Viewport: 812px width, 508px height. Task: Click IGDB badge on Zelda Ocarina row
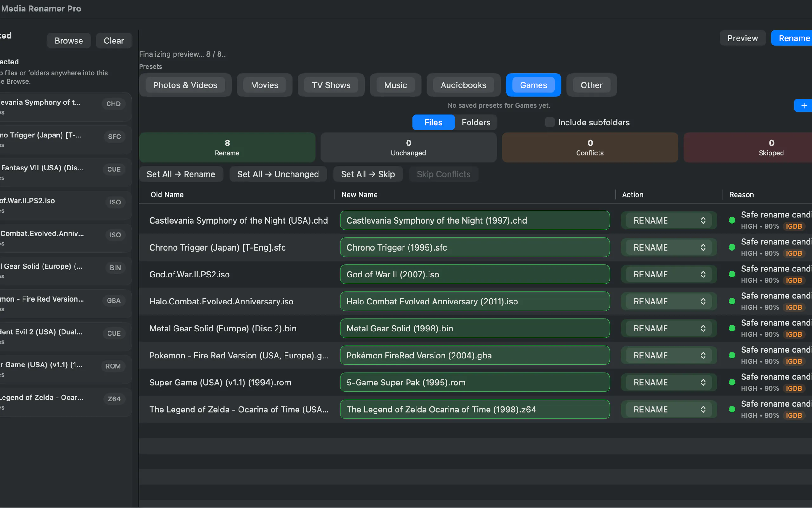[794, 415]
